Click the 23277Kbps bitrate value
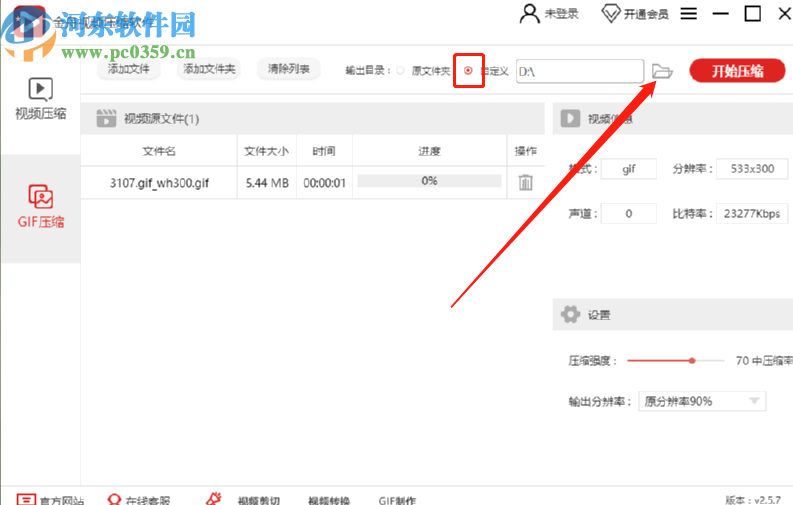The width and height of the screenshot is (793, 505). click(x=752, y=214)
